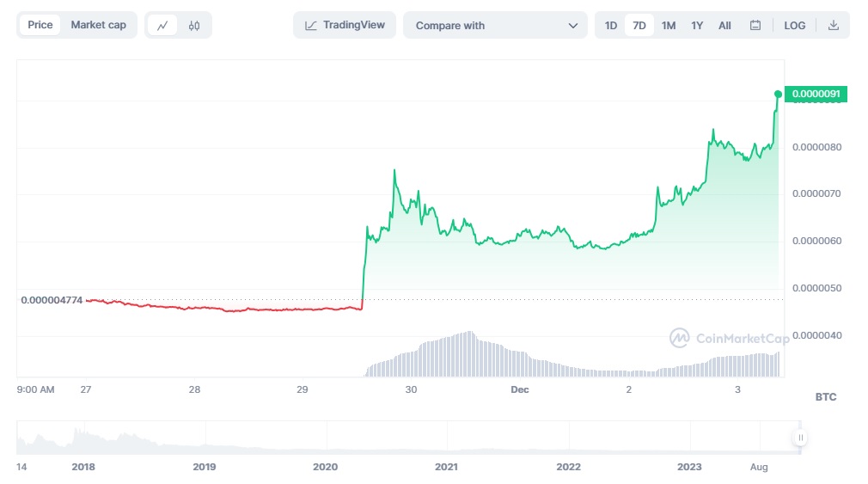The width and height of the screenshot is (868, 484).
Task: Switch to line chart view icon
Action: tap(162, 26)
